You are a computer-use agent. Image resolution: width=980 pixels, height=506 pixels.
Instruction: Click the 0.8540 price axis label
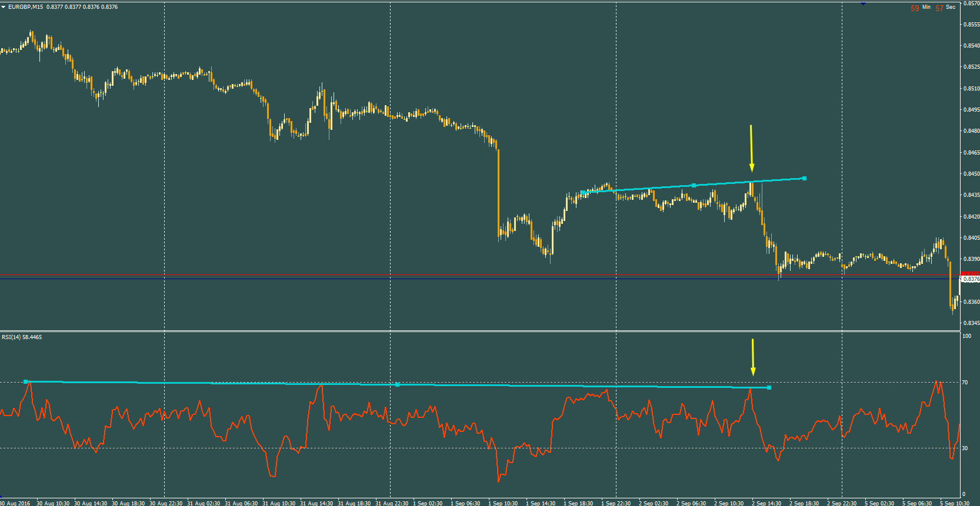(x=971, y=46)
